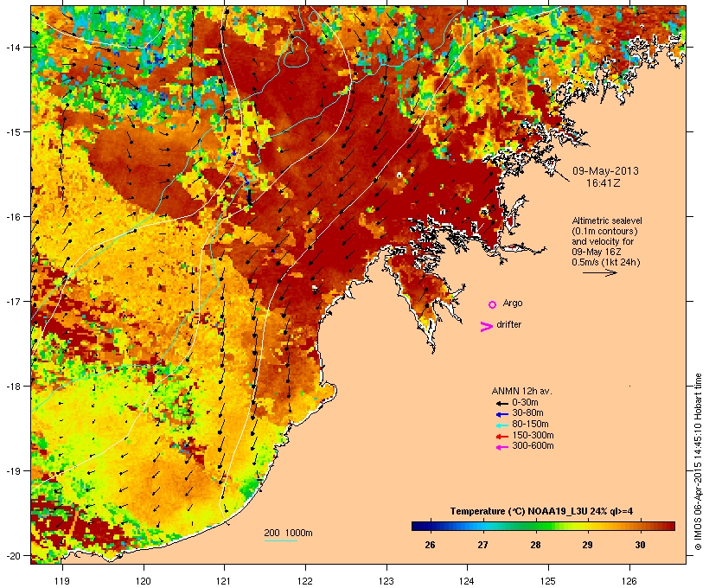
Task: Click the 'Temperature (°C) NOAA19_L3U' title
Action: (519, 511)
